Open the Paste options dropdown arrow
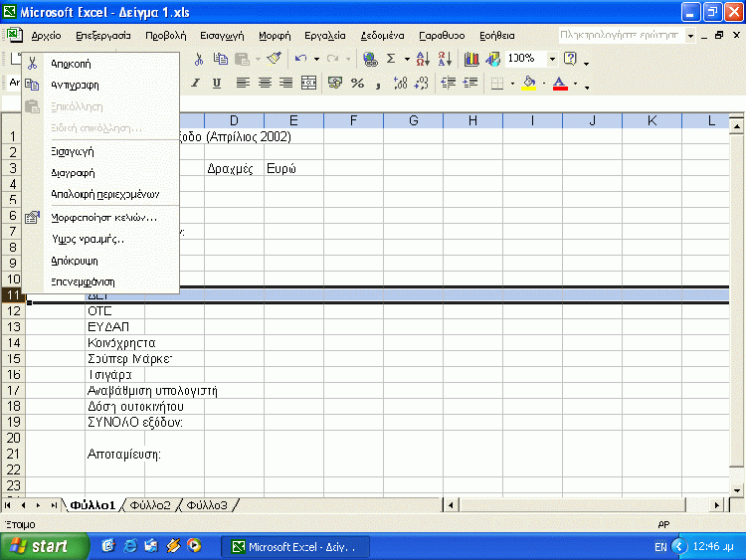746x560 pixels. [258, 60]
